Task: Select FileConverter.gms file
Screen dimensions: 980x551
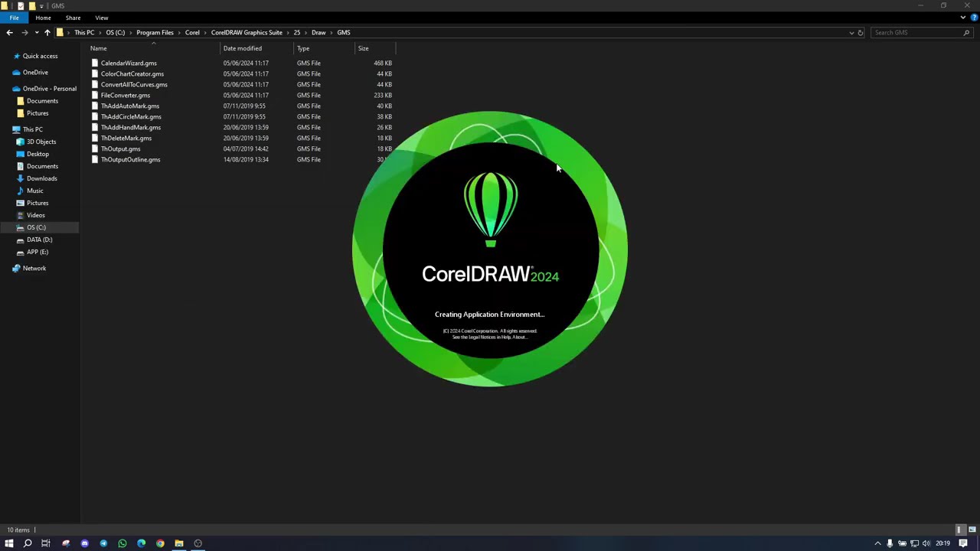Action: coord(126,95)
